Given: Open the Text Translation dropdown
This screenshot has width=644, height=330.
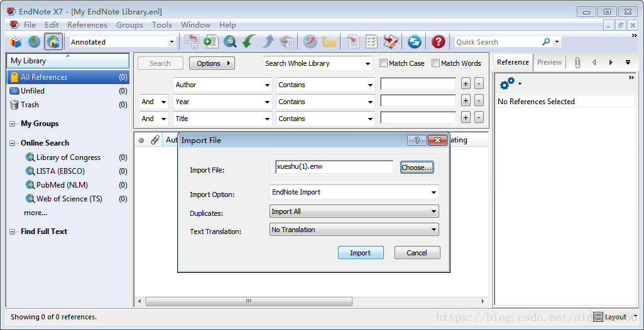Looking at the screenshot, I should (x=354, y=230).
